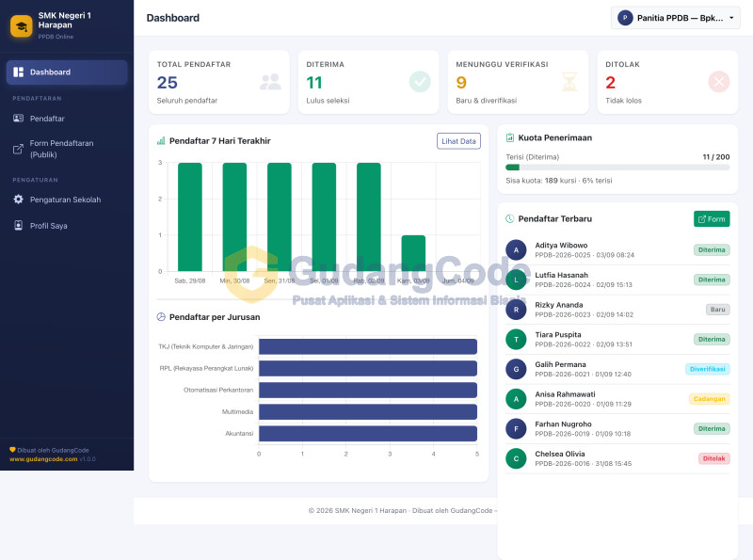Image resolution: width=753 pixels, height=560 pixels.
Task: Click the Chelsea Olivia avatar circle
Action: tap(516, 458)
